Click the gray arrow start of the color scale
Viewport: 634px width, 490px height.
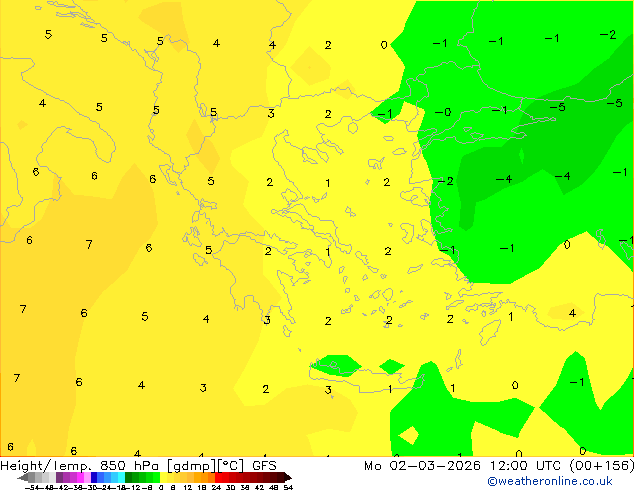[23, 477]
